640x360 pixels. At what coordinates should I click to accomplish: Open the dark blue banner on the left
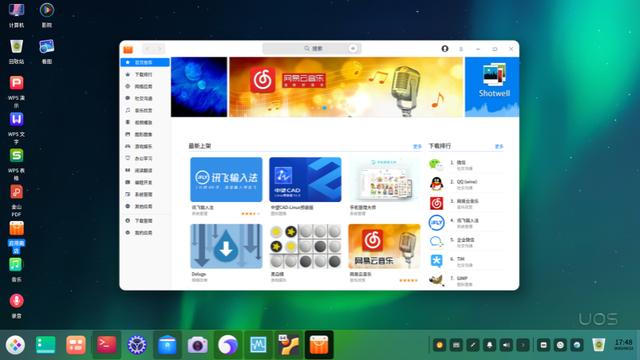[199, 87]
